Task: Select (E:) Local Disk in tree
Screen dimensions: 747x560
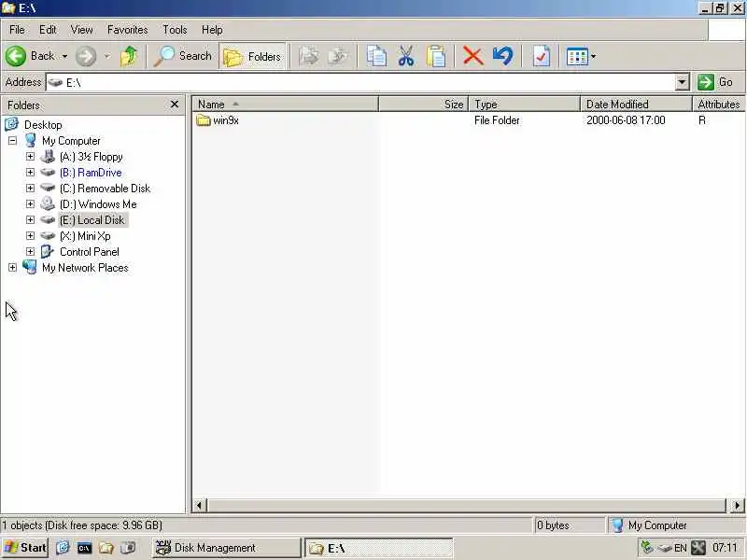Action: tap(92, 220)
